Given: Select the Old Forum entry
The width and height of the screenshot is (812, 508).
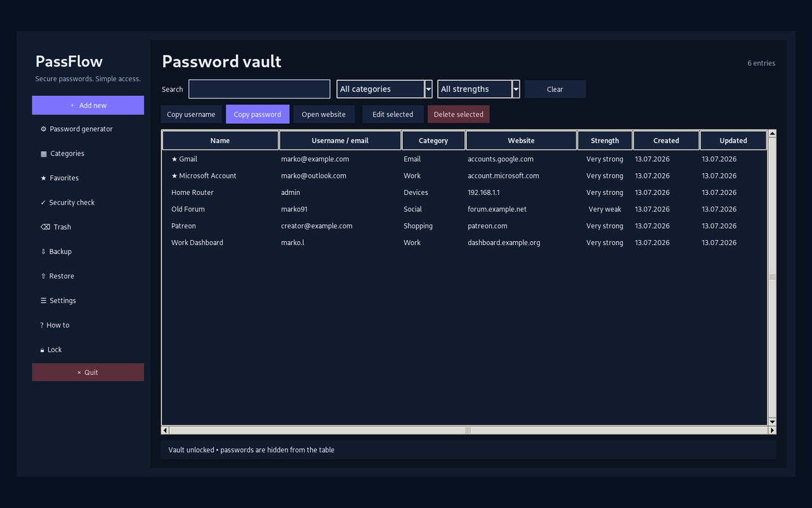Looking at the screenshot, I should click(464, 209).
